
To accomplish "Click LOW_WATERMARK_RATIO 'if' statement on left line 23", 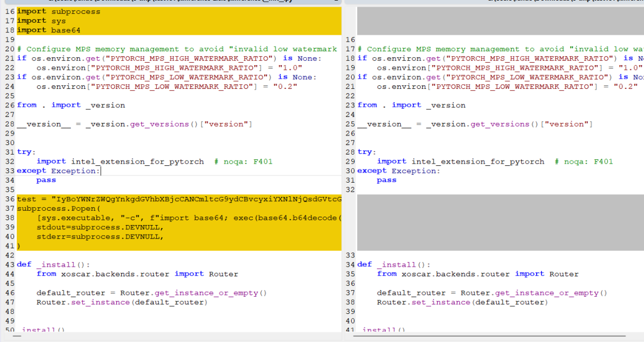I will click(167, 77).
